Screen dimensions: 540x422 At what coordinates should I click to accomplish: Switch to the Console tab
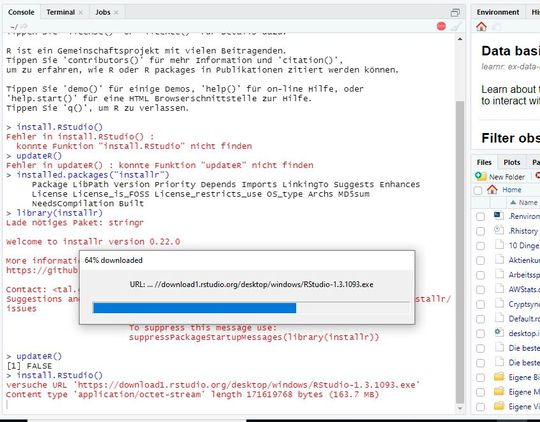point(21,12)
